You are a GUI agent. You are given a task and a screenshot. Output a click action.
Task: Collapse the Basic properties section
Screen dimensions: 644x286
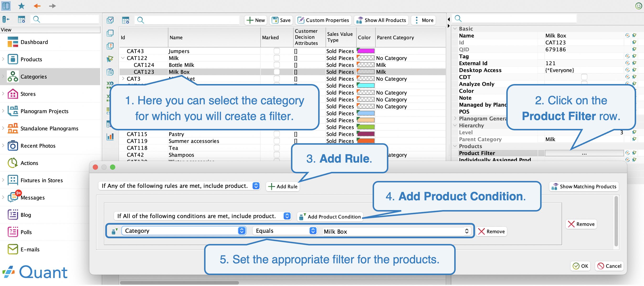[455, 29]
